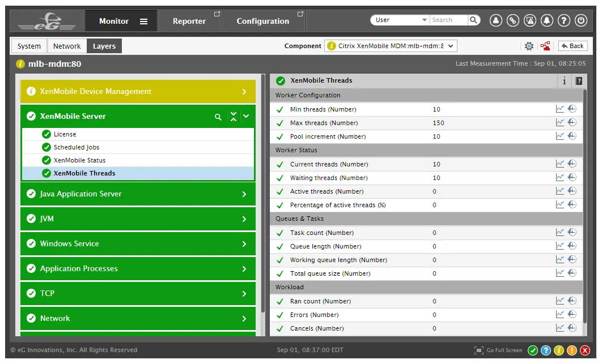Click Go Full Screen in footer
The height and width of the screenshot is (364, 602).
tap(498, 350)
